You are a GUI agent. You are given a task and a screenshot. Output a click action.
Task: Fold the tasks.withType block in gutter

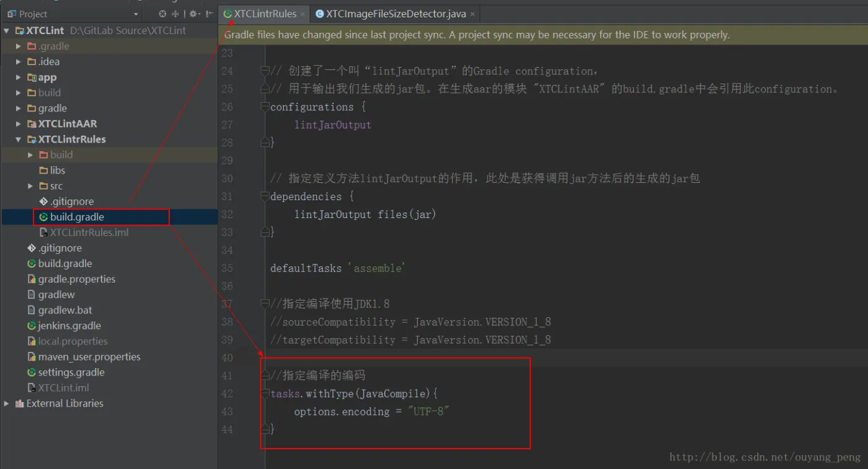pos(265,393)
